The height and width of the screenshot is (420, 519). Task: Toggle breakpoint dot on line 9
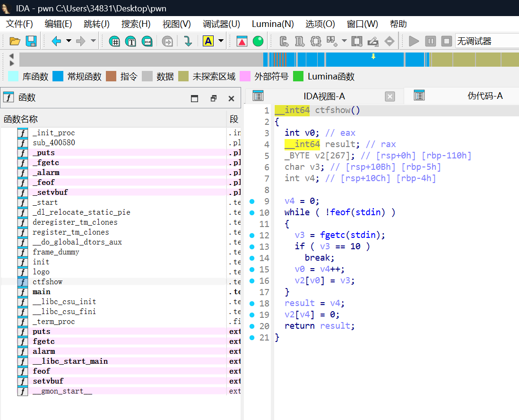[252, 201]
